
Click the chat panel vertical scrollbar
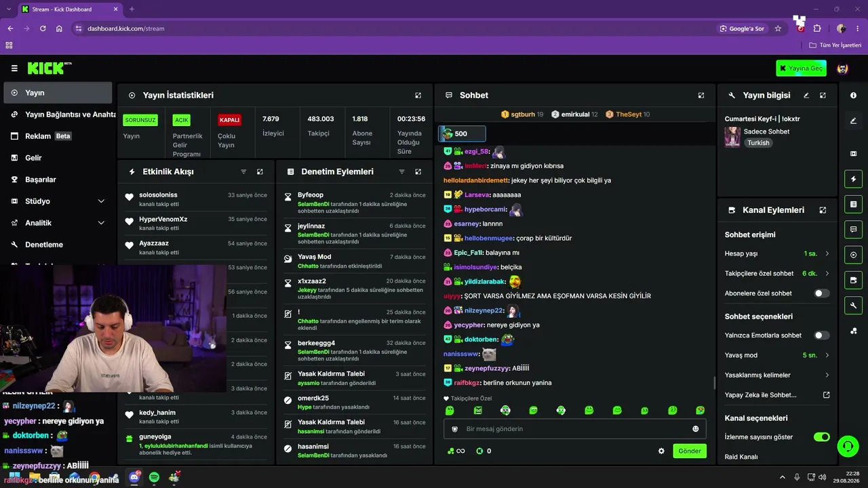tap(714, 383)
